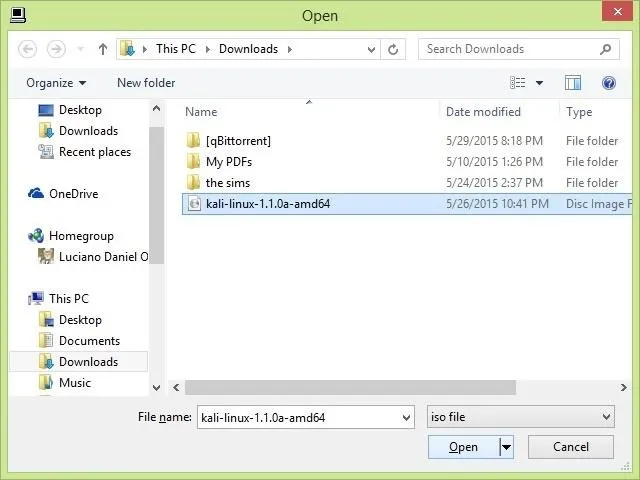640x480 pixels.
Task: Create a New folder
Action: tap(146, 83)
